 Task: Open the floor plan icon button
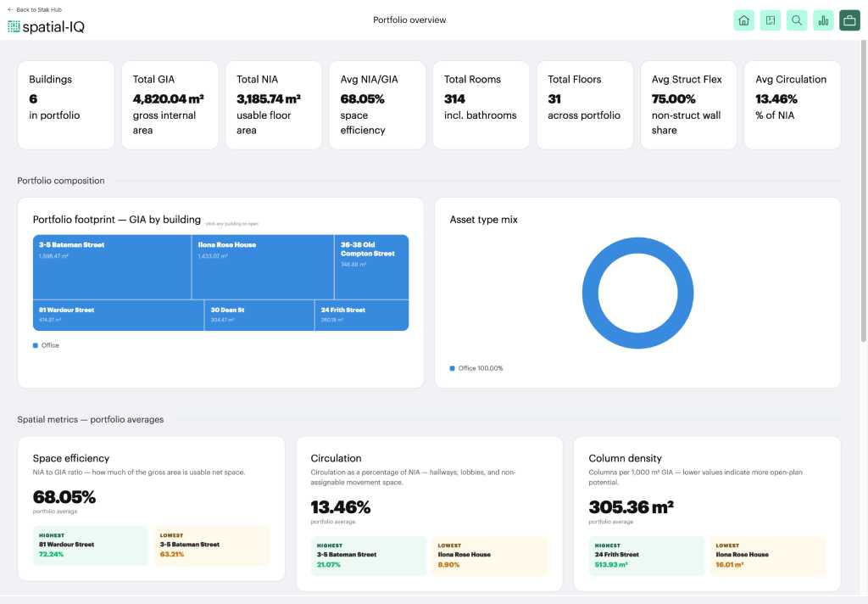[x=770, y=20]
